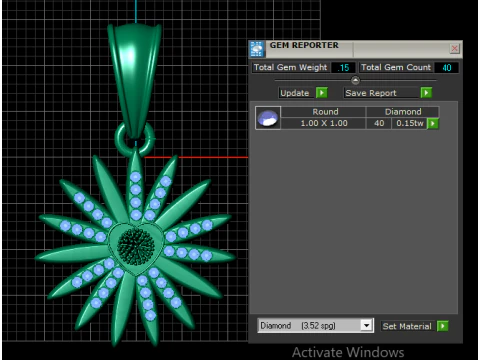Collapse the summary with the round arrow toggle
The image size is (480, 360).
[355, 80]
